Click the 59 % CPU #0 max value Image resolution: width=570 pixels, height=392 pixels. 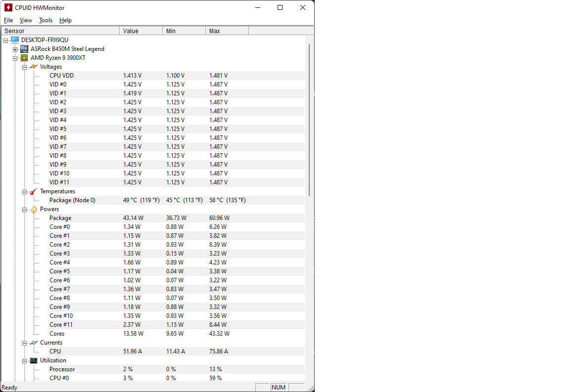click(216, 378)
